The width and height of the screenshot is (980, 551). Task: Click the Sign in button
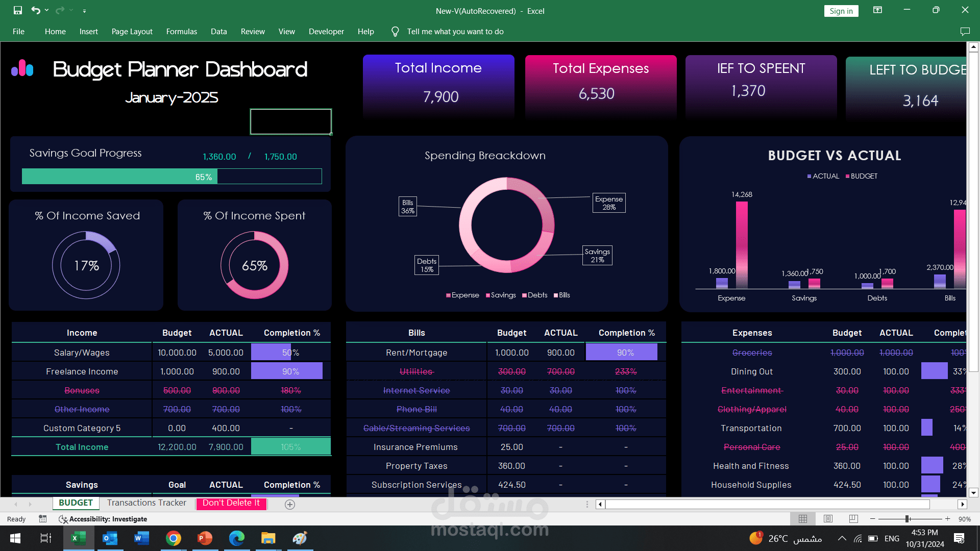[841, 11]
